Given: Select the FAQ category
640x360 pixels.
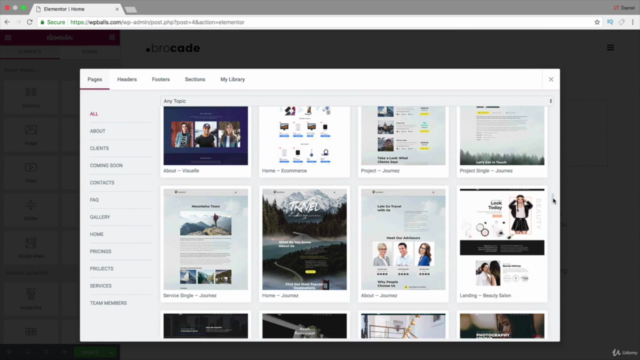Looking at the screenshot, I should pos(94,200).
